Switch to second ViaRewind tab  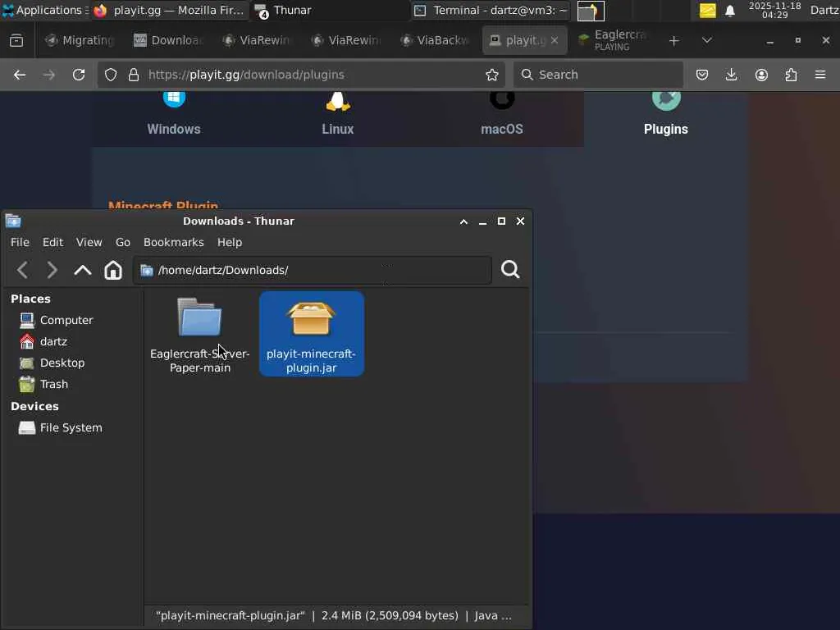346,40
